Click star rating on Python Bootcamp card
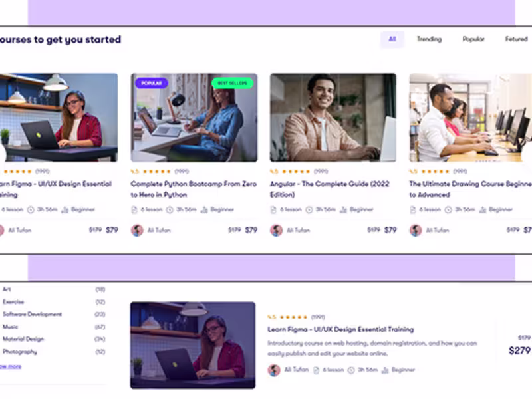Image resolution: width=532 pixels, height=399 pixels. 156,172
